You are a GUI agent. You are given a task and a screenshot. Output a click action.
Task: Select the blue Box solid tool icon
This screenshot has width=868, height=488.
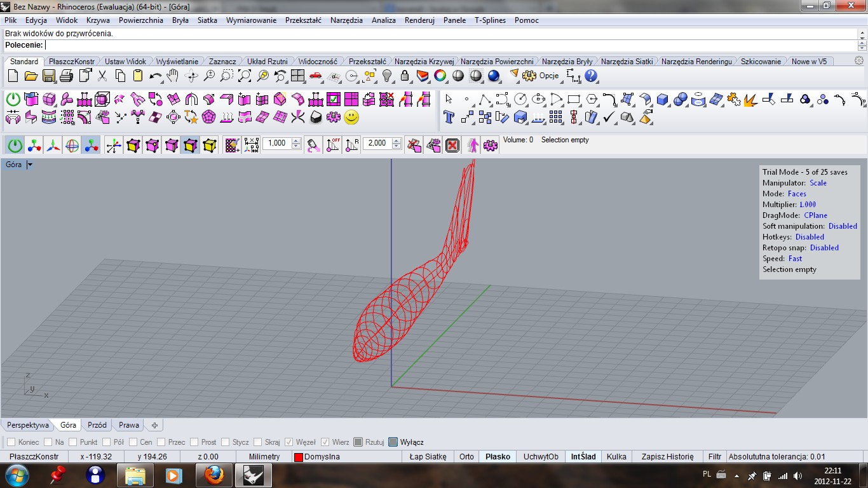pyautogui.click(x=663, y=100)
